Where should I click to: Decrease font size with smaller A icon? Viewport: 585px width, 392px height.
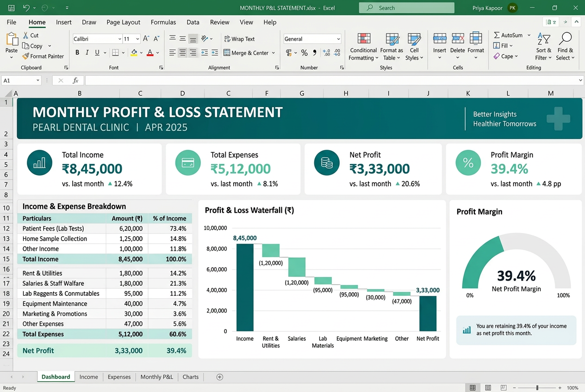[156, 39]
